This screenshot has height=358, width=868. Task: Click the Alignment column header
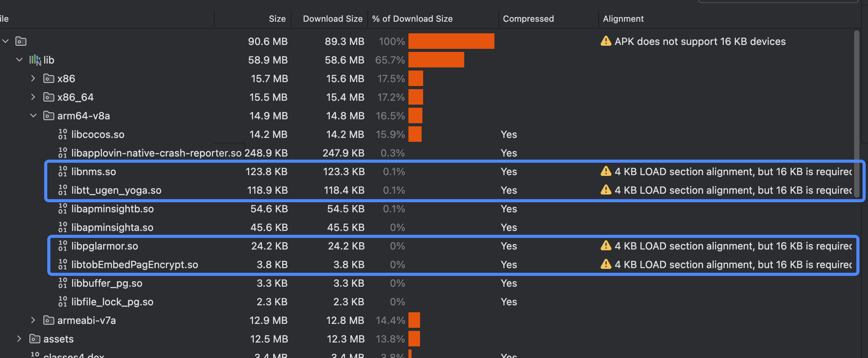coord(623,19)
